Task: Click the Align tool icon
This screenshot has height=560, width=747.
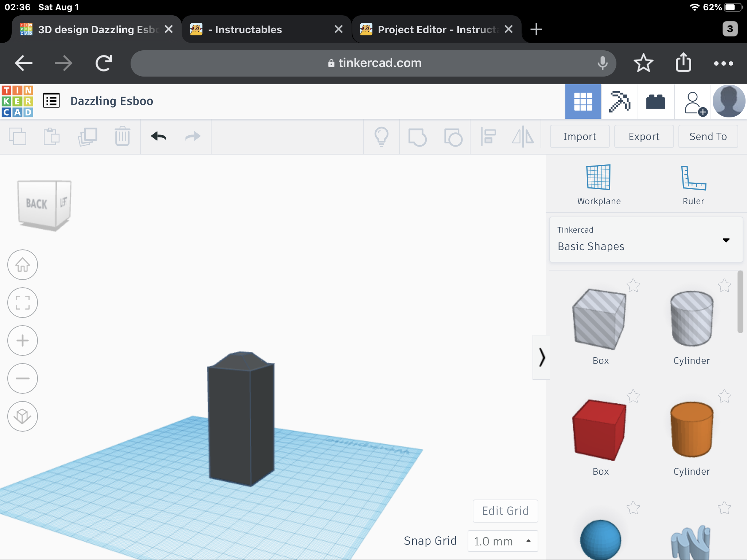Action: click(488, 136)
